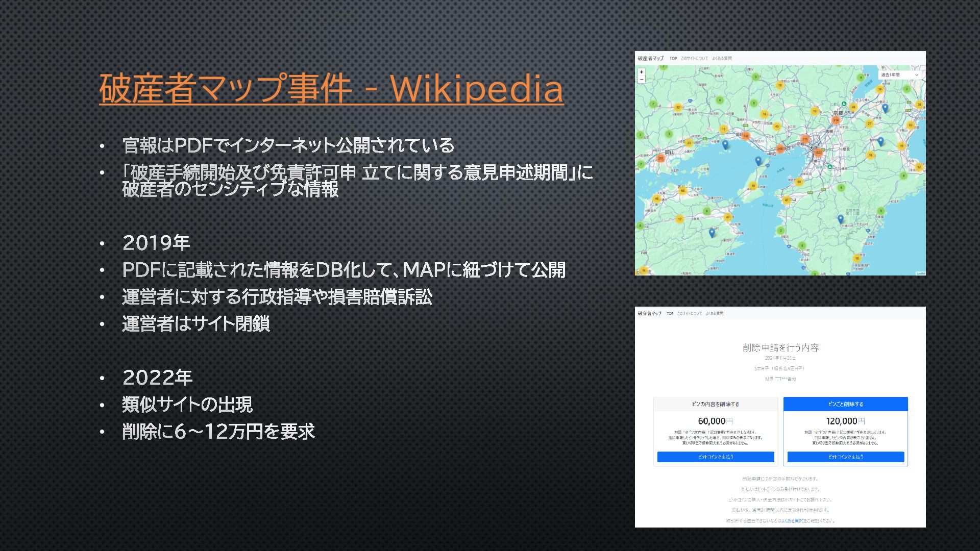Image resolution: width=980 pixels, height=551 pixels.
Task: Click the yellow 46 cluster in Shikoku
Action: (656, 199)
